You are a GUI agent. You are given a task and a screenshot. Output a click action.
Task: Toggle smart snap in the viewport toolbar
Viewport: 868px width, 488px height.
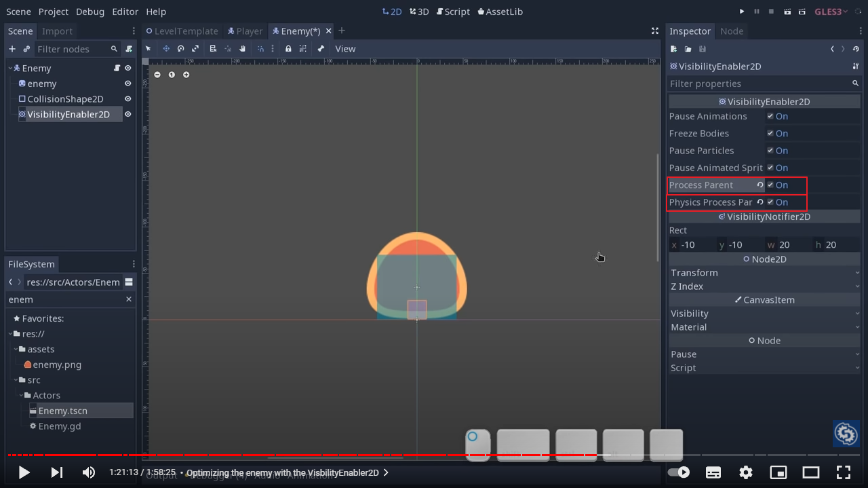tap(260, 49)
